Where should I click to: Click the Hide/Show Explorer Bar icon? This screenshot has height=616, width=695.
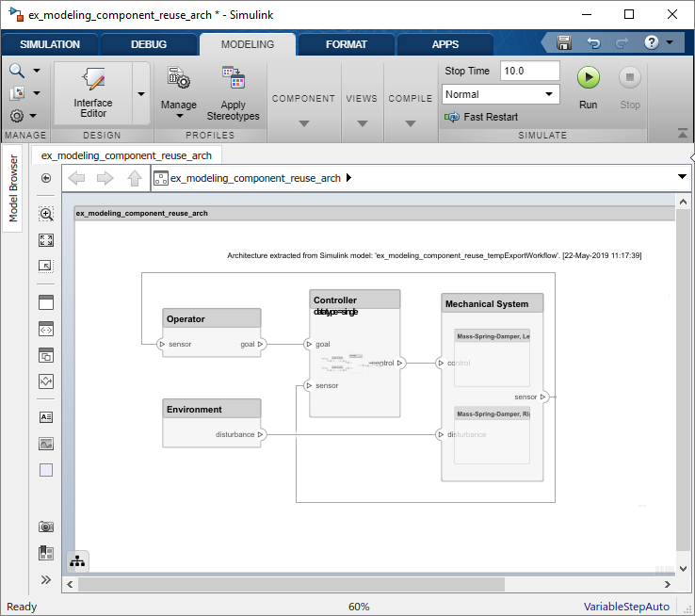(45, 178)
